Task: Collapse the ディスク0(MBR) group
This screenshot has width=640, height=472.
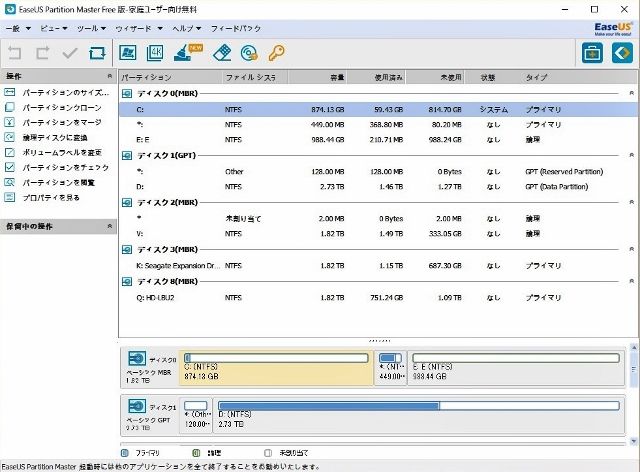Action: (x=631, y=94)
